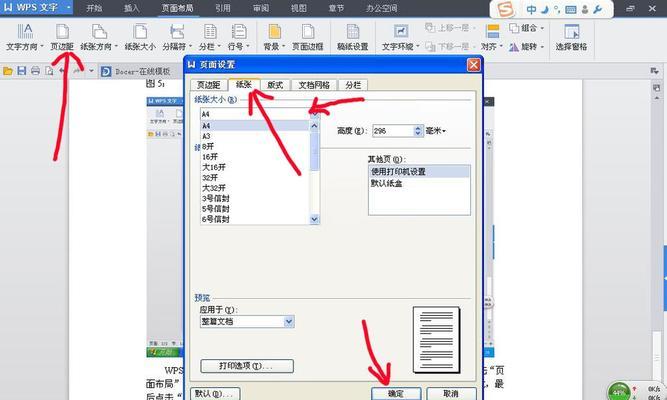
Task: Click the 分栏 columns icon in the ribbon
Action: [210, 32]
